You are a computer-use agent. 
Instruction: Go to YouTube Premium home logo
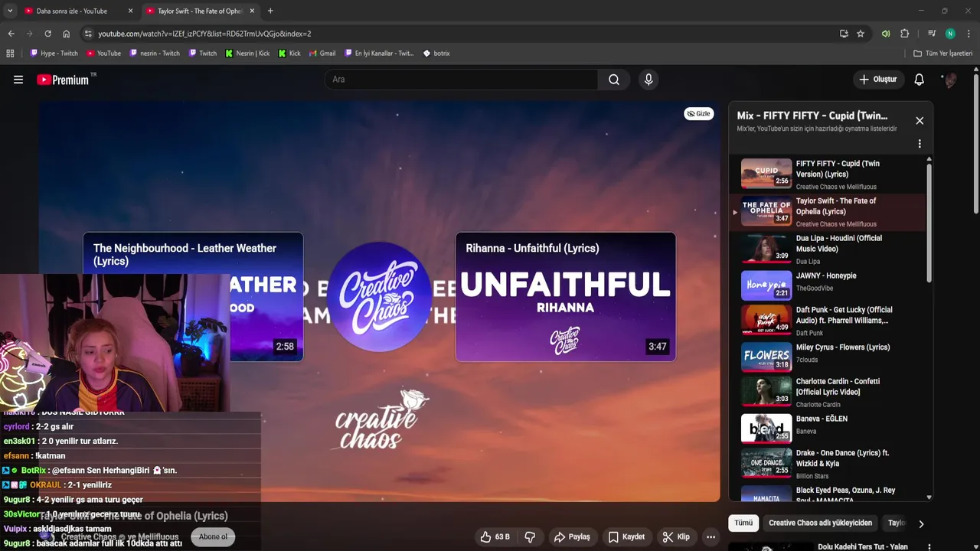click(x=63, y=80)
